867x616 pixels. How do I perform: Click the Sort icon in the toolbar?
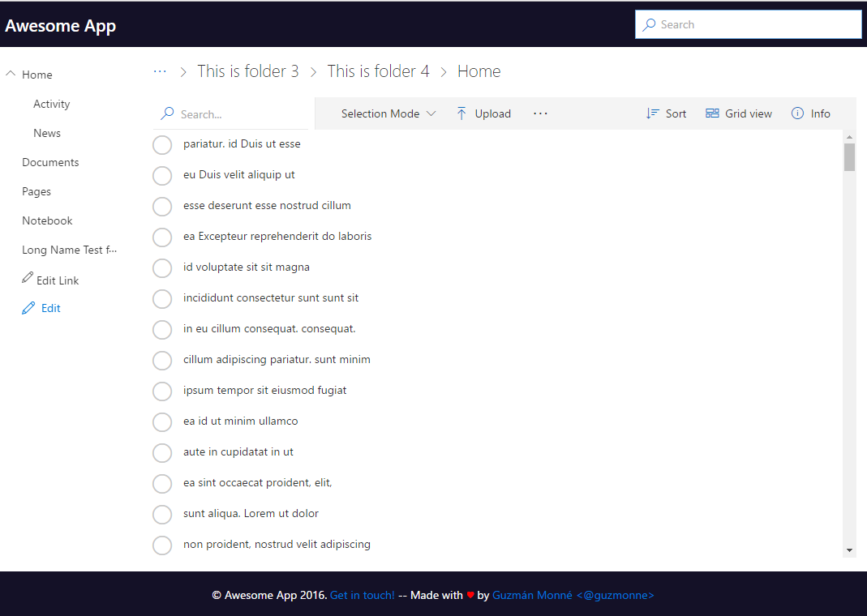(x=652, y=113)
